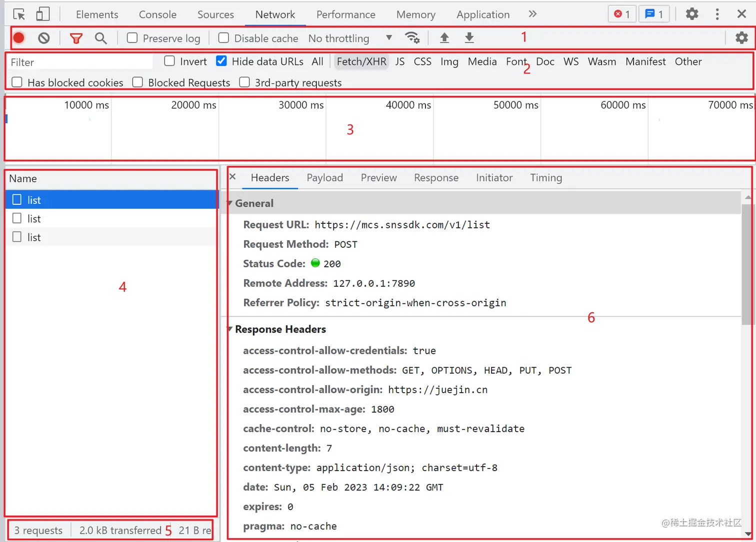The width and height of the screenshot is (756, 542).
Task: Show the Timing detail tab
Action: tap(546, 178)
